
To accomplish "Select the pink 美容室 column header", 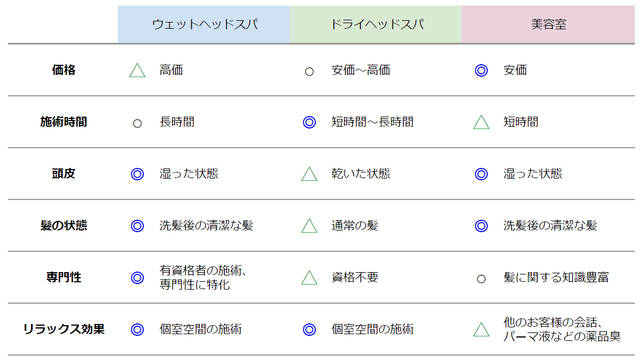I will click(x=548, y=25).
